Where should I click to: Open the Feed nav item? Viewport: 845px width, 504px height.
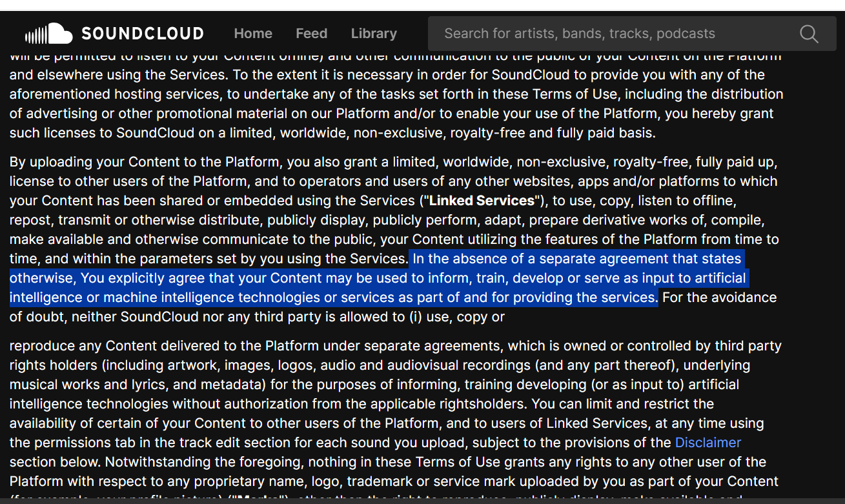[312, 34]
